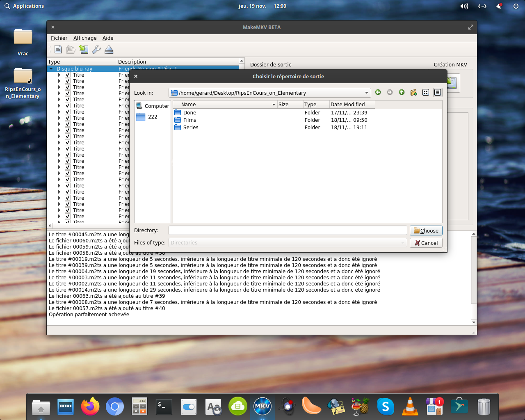Select the 222 location in the sidebar
Image resolution: width=525 pixels, height=420 pixels.
[147, 117]
